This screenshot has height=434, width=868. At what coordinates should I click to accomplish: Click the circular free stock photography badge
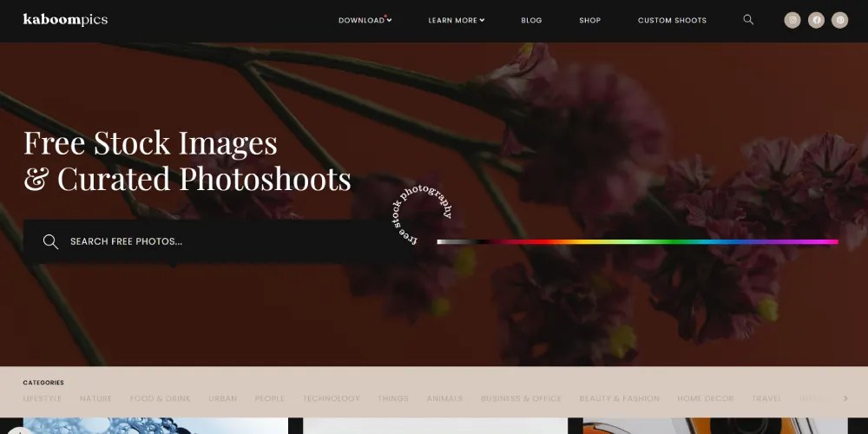(x=423, y=216)
